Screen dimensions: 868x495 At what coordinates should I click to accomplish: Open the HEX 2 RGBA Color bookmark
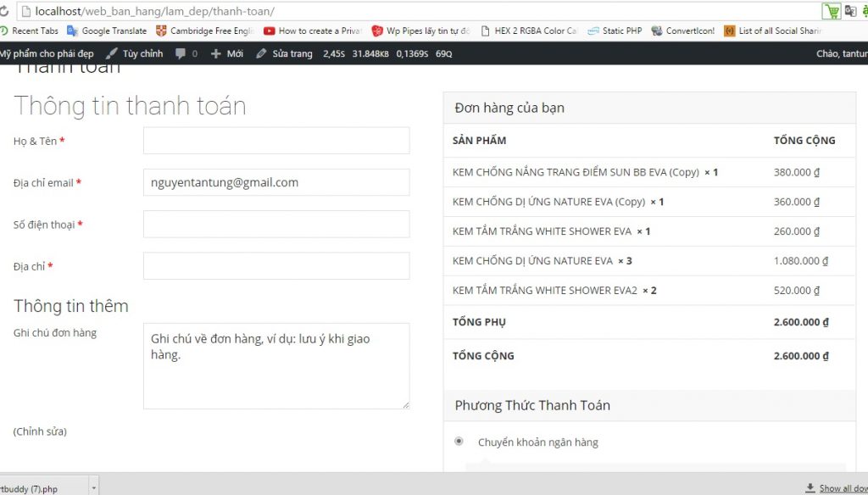pyautogui.click(x=529, y=31)
